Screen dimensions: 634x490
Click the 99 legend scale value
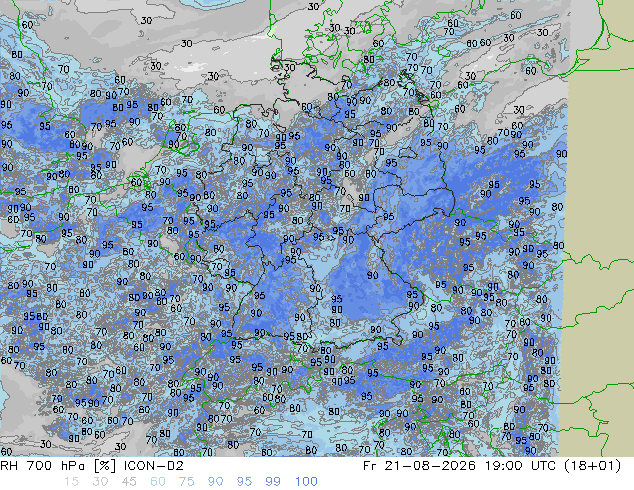[273, 482]
